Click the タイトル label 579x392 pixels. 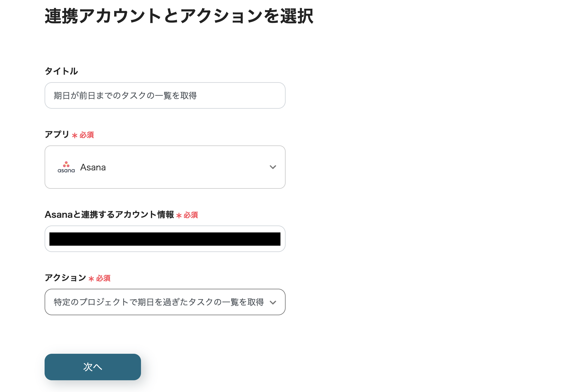coord(61,71)
